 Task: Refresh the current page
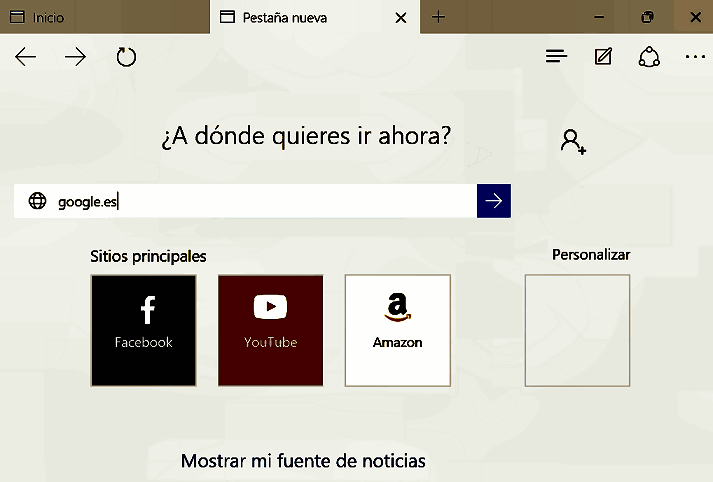click(x=126, y=57)
